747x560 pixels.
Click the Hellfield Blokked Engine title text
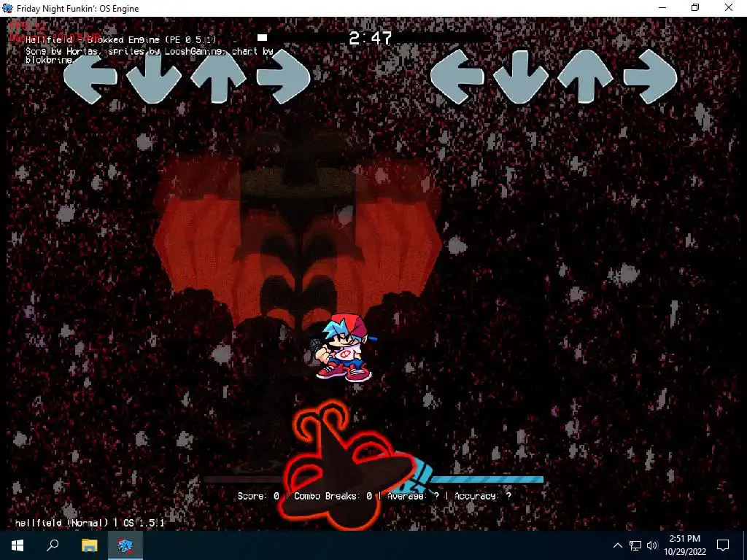(120, 40)
